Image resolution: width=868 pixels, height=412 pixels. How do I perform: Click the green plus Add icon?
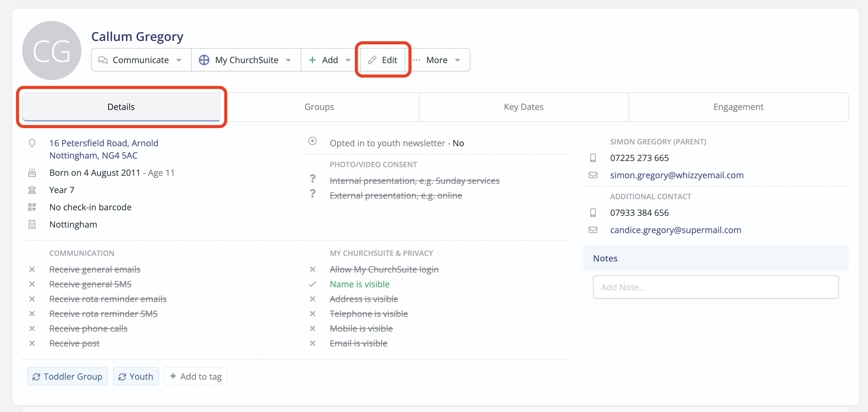click(x=312, y=60)
